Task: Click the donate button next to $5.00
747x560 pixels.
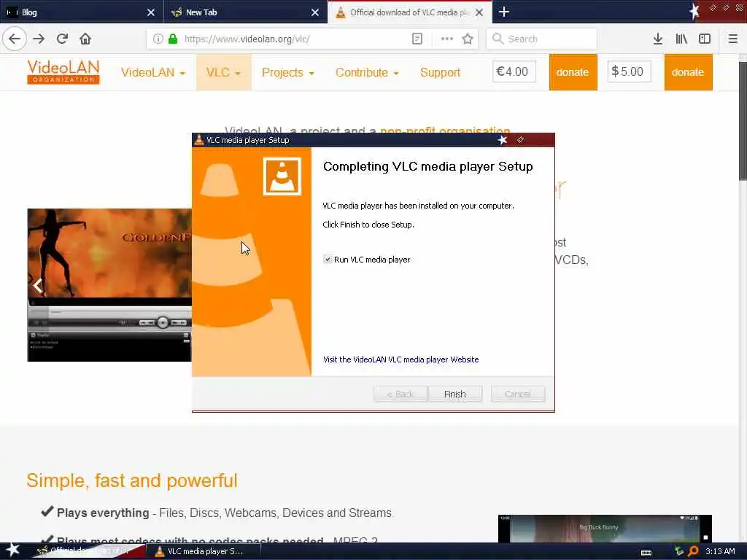Action: [x=688, y=72]
